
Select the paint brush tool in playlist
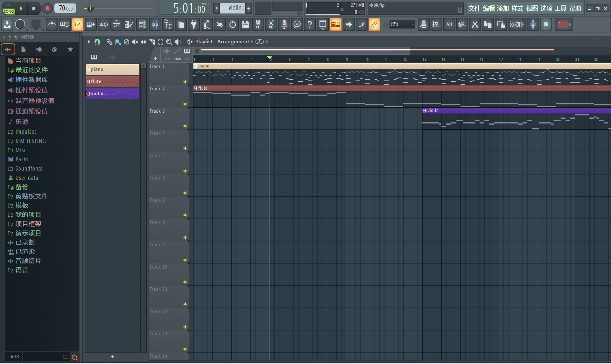click(118, 42)
